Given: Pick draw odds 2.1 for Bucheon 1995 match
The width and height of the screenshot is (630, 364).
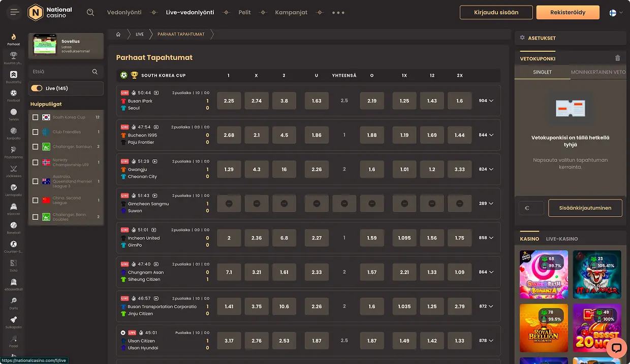Looking at the screenshot, I should [257, 135].
